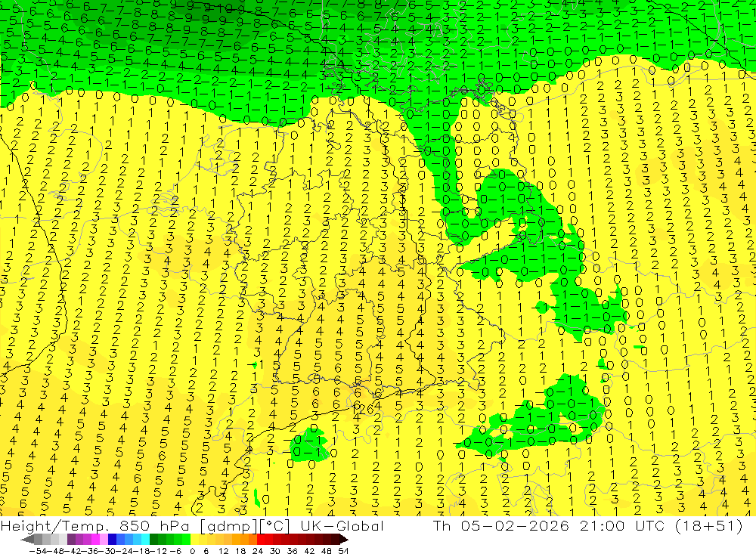The image size is (756, 554).
Task: Click the gray left arrow end of the color scale
Action: pyautogui.click(x=27, y=540)
